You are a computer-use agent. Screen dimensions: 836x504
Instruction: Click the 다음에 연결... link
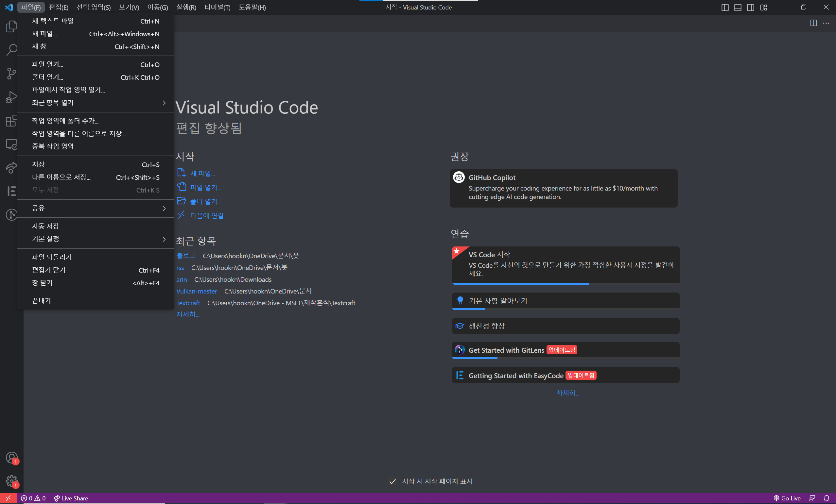209,215
